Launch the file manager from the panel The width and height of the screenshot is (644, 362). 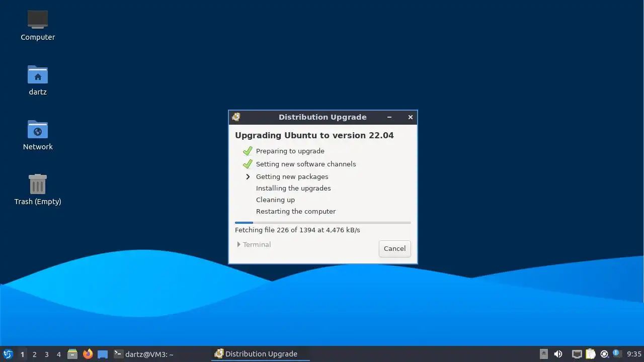click(72, 354)
